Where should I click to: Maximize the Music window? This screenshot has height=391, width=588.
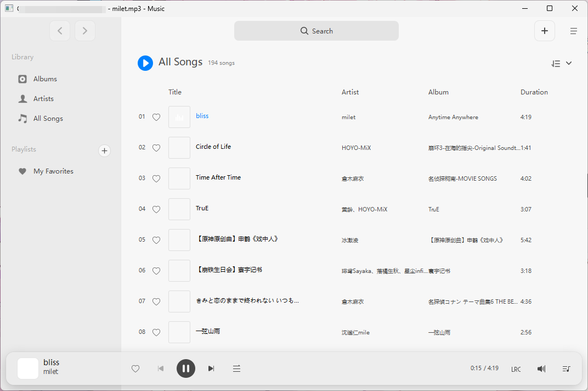[x=550, y=8]
